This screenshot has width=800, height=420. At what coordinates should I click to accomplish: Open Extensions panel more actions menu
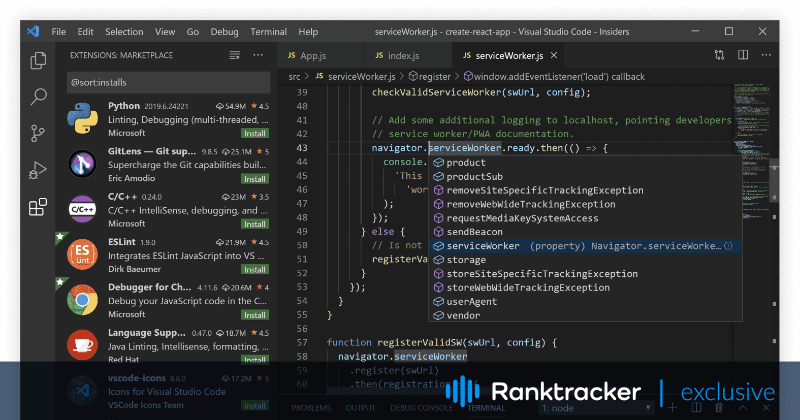click(x=258, y=55)
